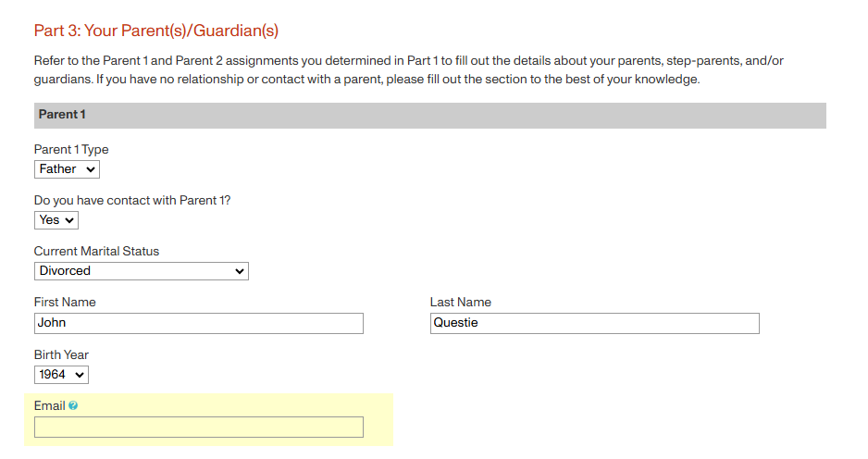Open the Parent 1 Type dropdown

(x=67, y=169)
